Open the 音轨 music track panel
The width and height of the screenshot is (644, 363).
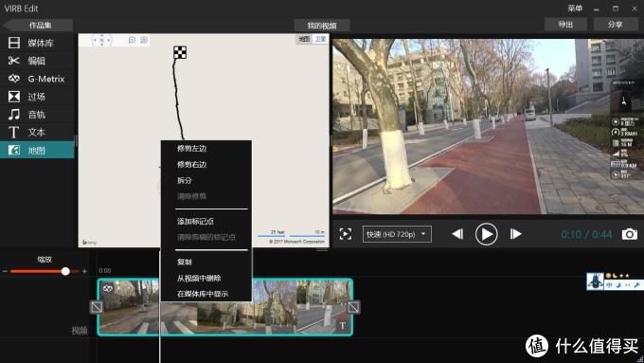[37, 115]
